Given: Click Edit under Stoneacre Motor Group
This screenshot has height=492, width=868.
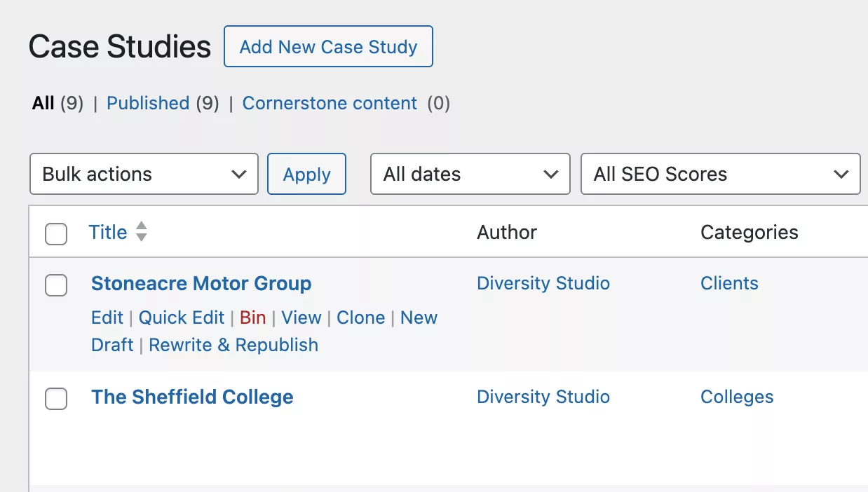Looking at the screenshot, I should click(x=107, y=317).
